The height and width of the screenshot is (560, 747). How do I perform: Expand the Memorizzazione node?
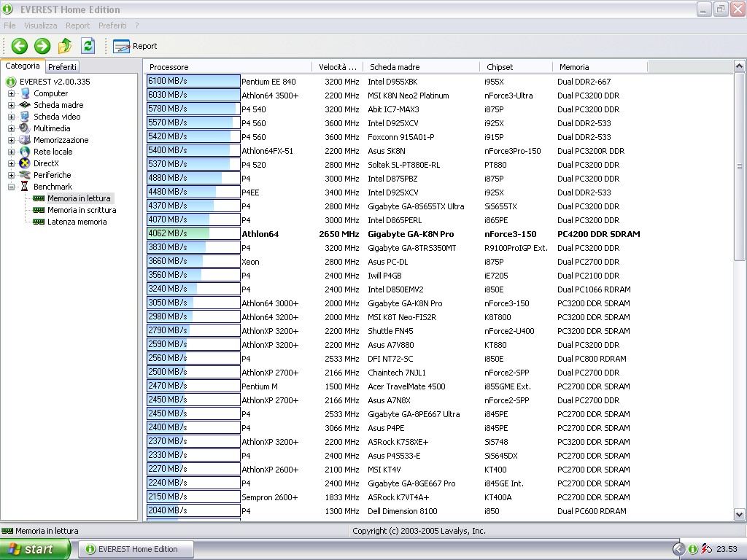pos(12,140)
